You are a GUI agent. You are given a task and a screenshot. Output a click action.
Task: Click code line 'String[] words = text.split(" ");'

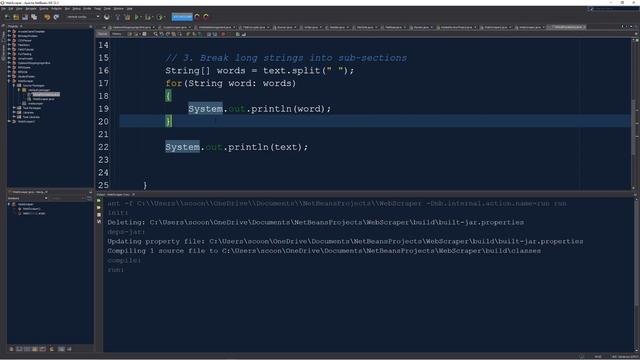point(260,71)
